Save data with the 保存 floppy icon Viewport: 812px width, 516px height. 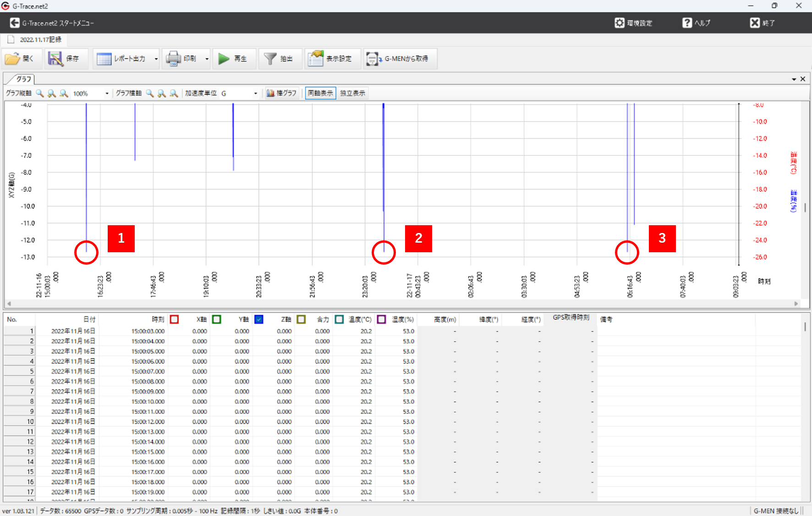(x=55, y=59)
